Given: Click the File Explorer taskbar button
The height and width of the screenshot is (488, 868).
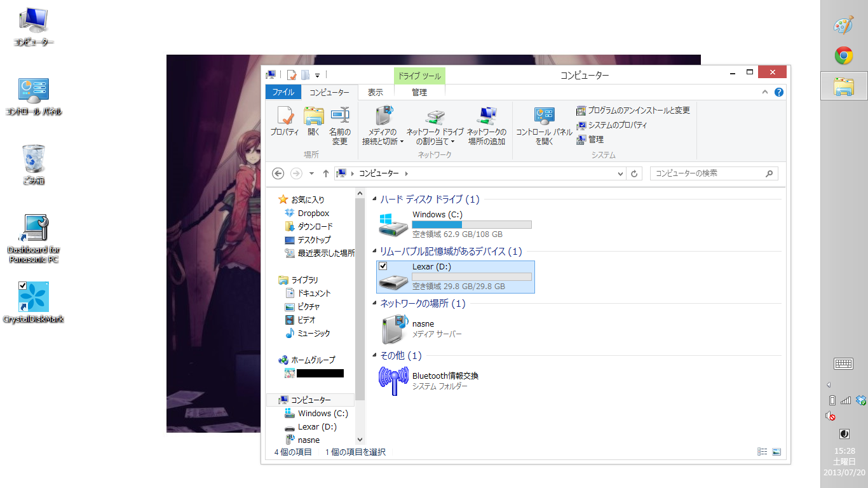Looking at the screenshot, I should point(844,86).
